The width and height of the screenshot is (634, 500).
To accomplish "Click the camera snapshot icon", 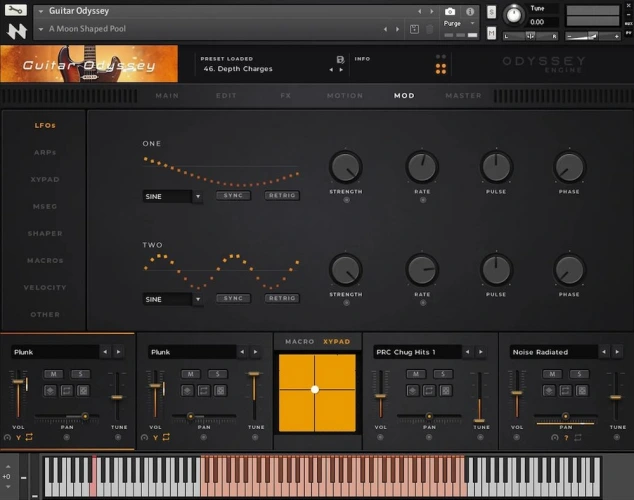I will tap(452, 12).
